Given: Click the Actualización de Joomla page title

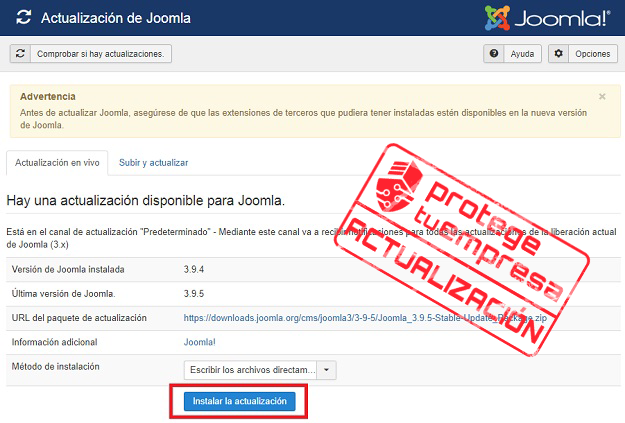Looking at the screenshot, I should [115, 18].
